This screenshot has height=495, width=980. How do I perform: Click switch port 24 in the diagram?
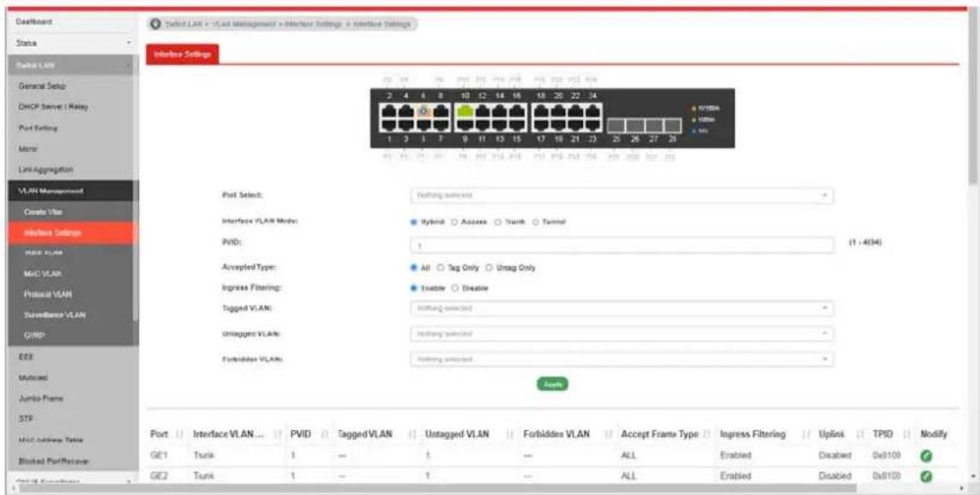[x=593, y=111]
